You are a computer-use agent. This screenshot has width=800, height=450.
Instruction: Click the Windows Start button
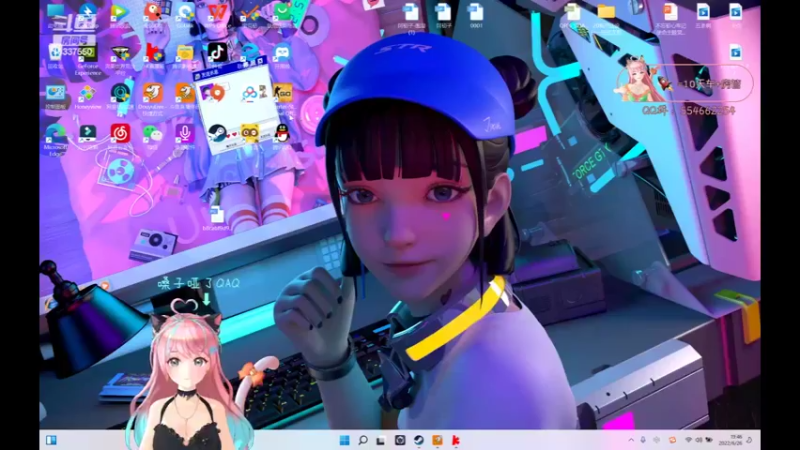[344, 440]
